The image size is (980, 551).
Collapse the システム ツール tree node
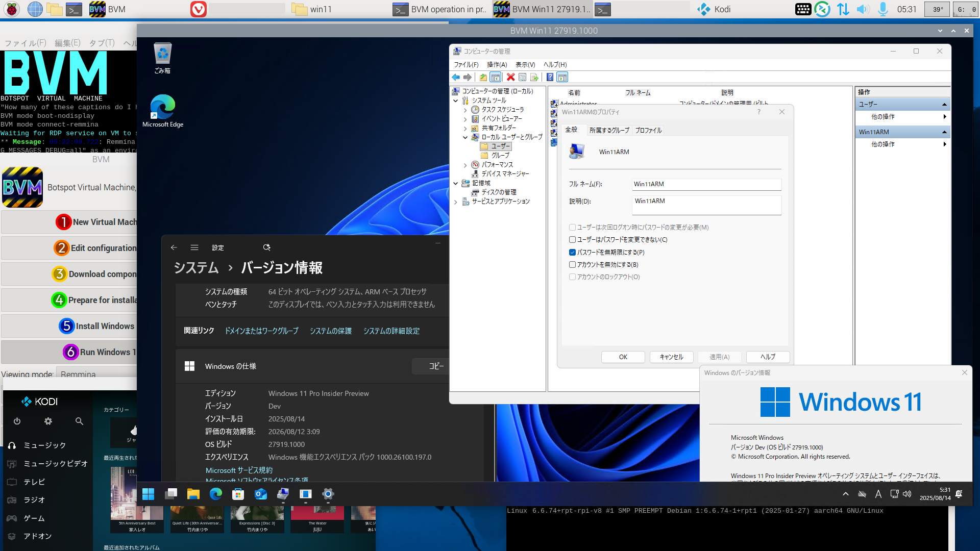[456, 101]
